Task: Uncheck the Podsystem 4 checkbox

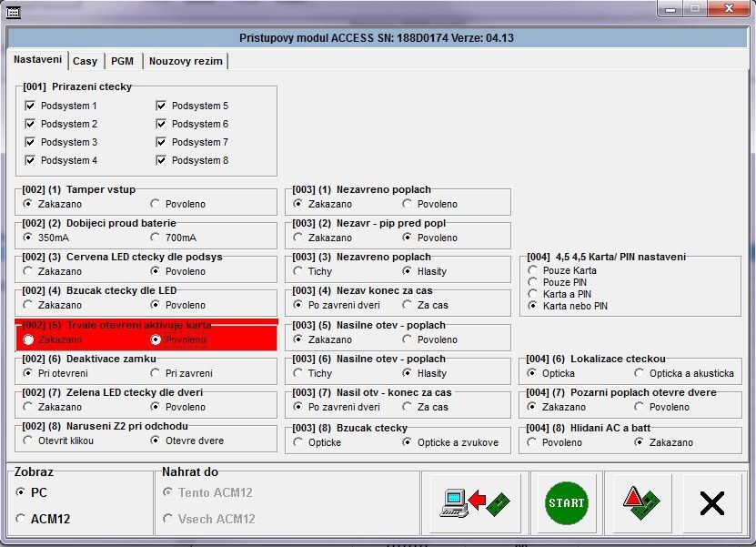Action: (x=30, y=161)
